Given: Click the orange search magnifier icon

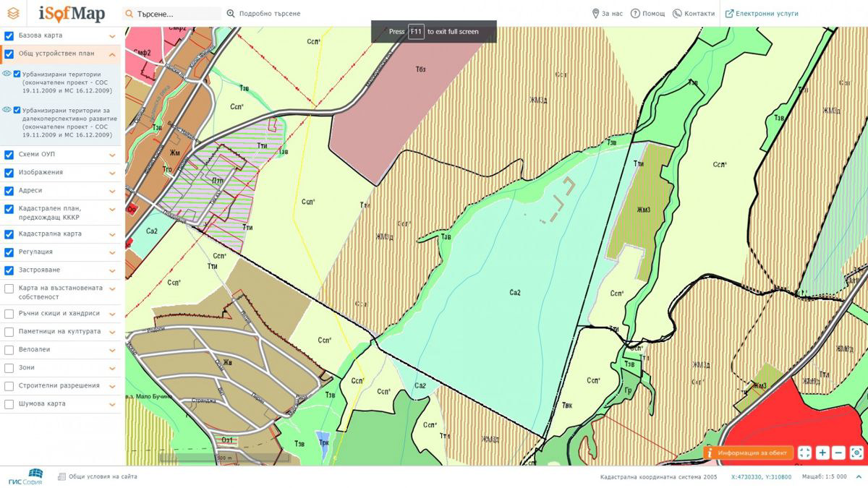Looking at the screenshot, I should coord(129,14).
